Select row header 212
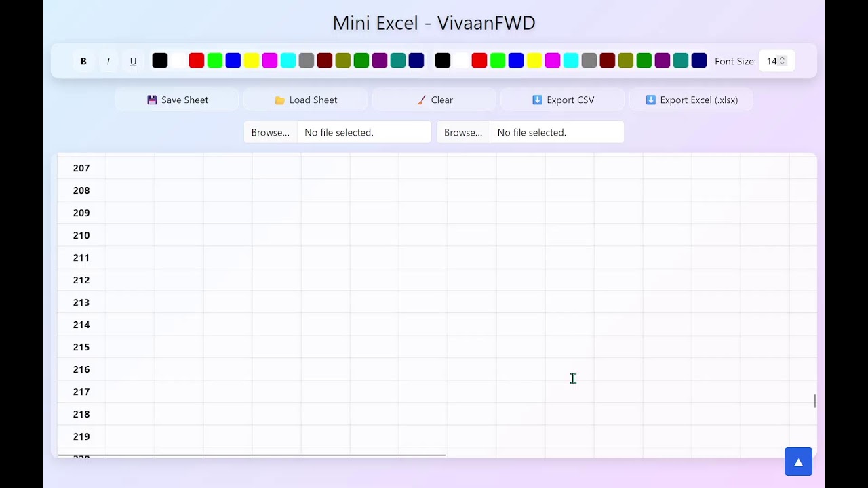 (81, 280)
